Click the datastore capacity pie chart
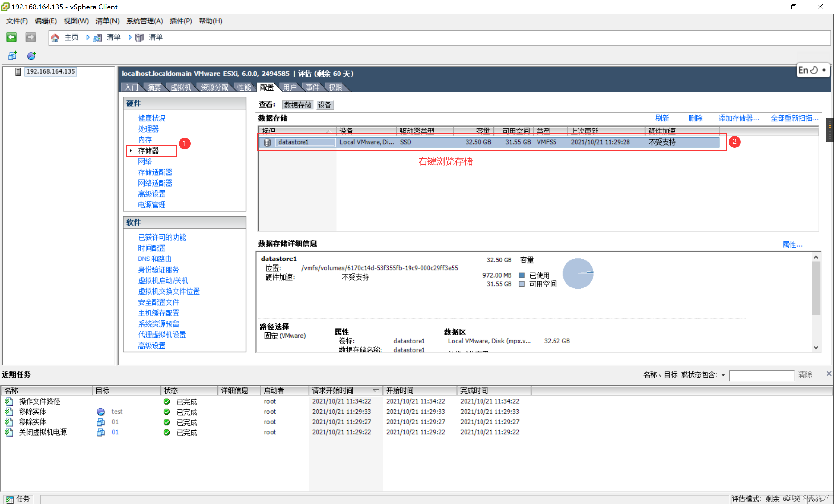834x504 pixels. [578, 273]
